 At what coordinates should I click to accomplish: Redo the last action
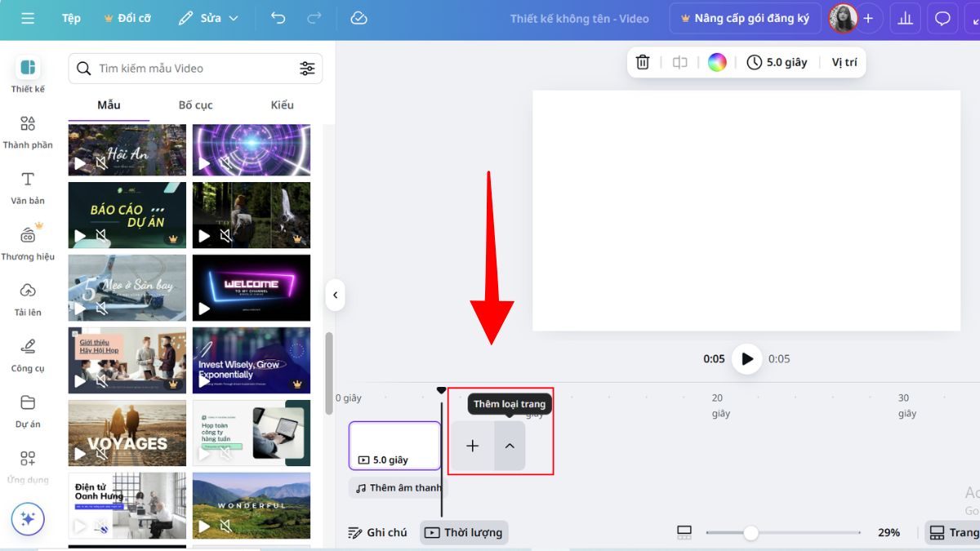click(314, 18)
